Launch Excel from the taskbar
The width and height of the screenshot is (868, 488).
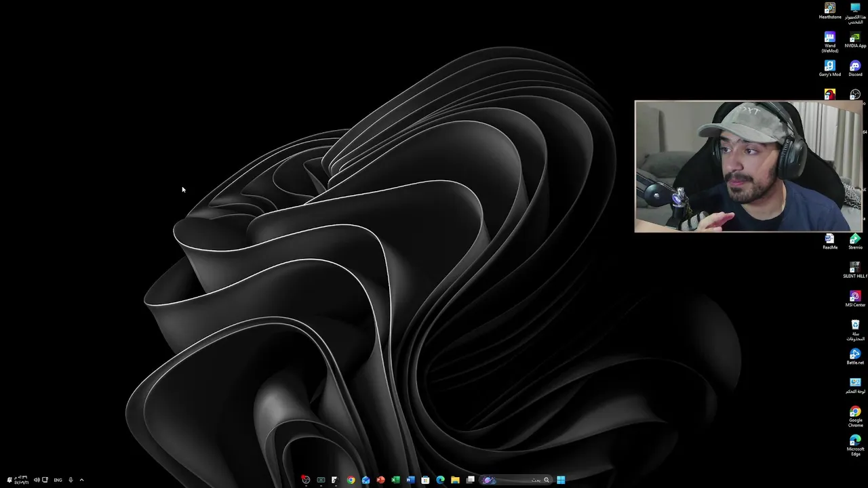pyautogui.click(x=395, y=480)
